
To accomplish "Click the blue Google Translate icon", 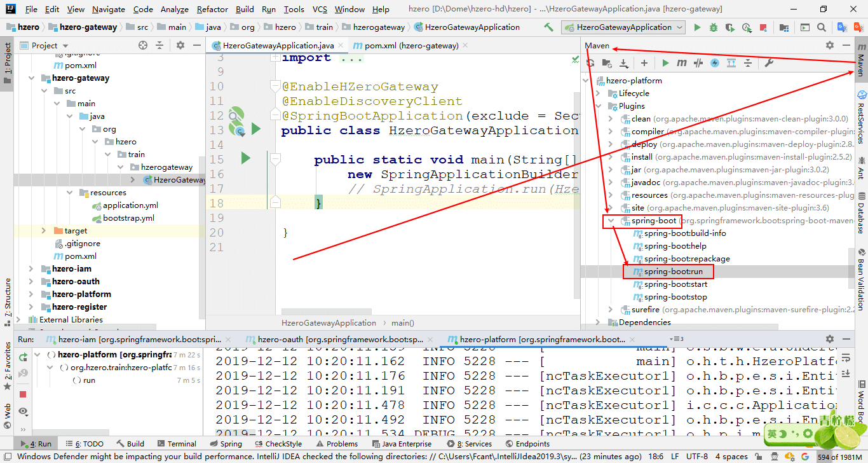I will coord(843,27).
